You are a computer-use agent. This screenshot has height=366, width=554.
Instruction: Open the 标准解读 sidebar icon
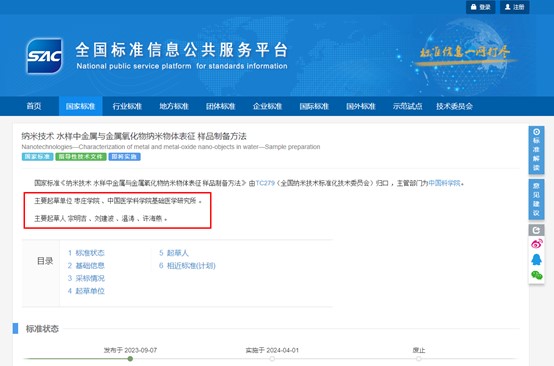[536, 150]
